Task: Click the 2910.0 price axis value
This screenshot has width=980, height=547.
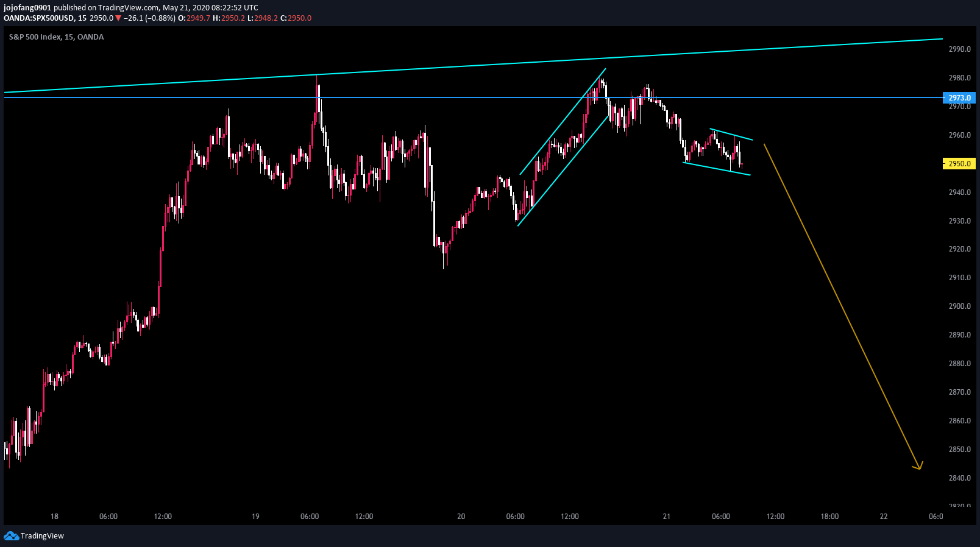Action: (960, 278)
